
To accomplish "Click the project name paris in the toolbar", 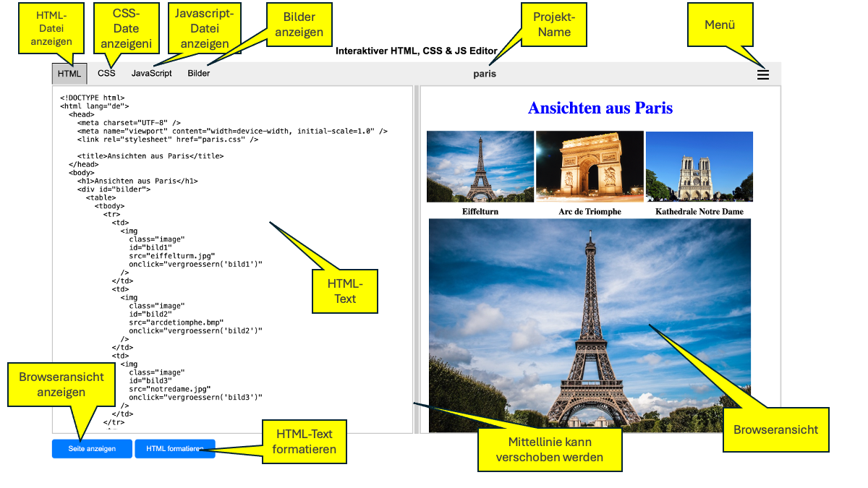I will 485,74.
